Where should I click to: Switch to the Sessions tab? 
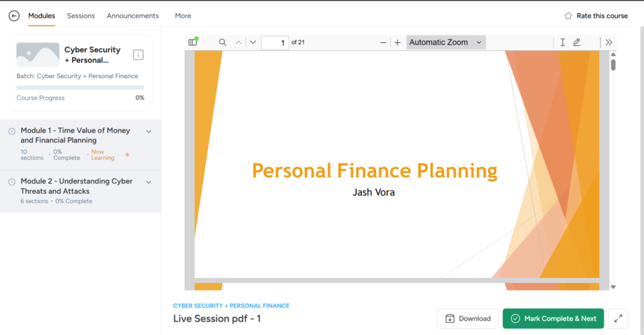[80, 16]
